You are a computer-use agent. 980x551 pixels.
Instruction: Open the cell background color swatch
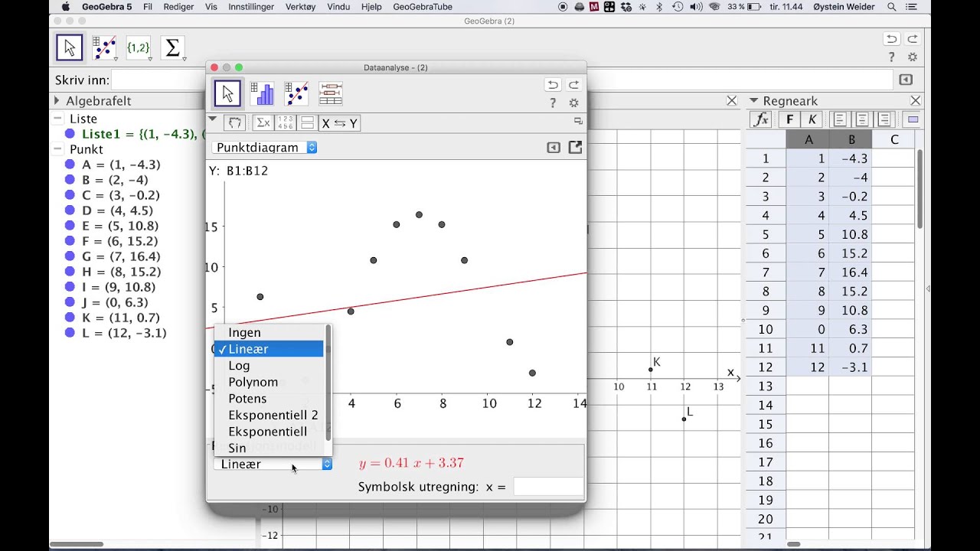pos(913,119)
